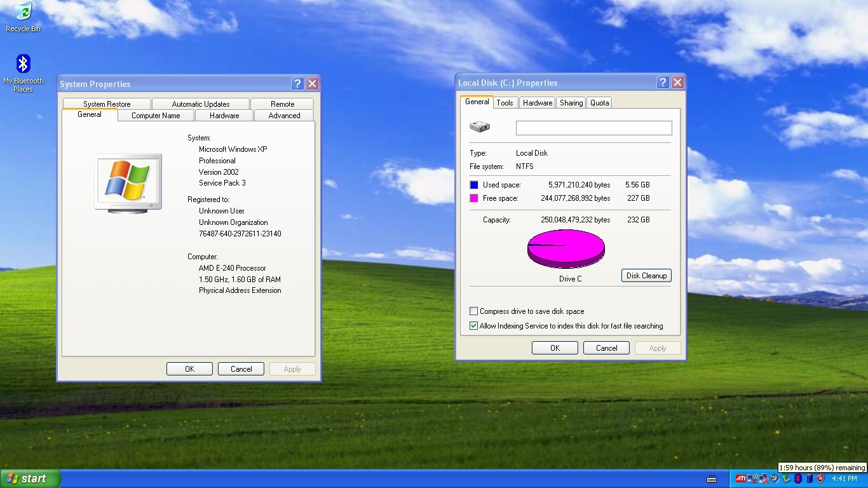Click OK in System Properties

(x=189, y=369)
